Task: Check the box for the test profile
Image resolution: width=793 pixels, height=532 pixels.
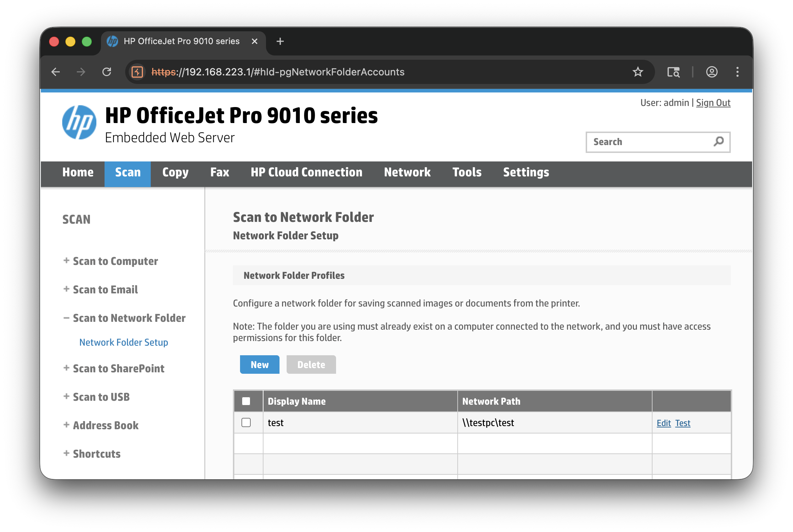Action: (246, 422)
